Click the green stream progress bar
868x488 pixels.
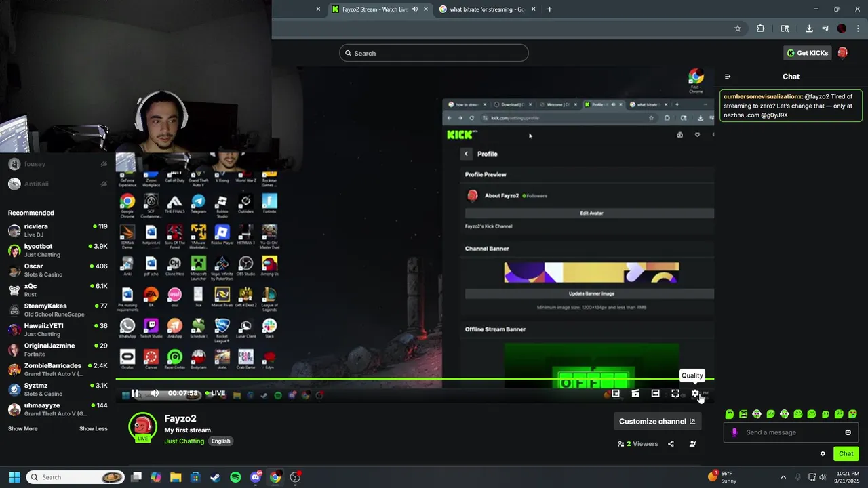tap(414, 378)
